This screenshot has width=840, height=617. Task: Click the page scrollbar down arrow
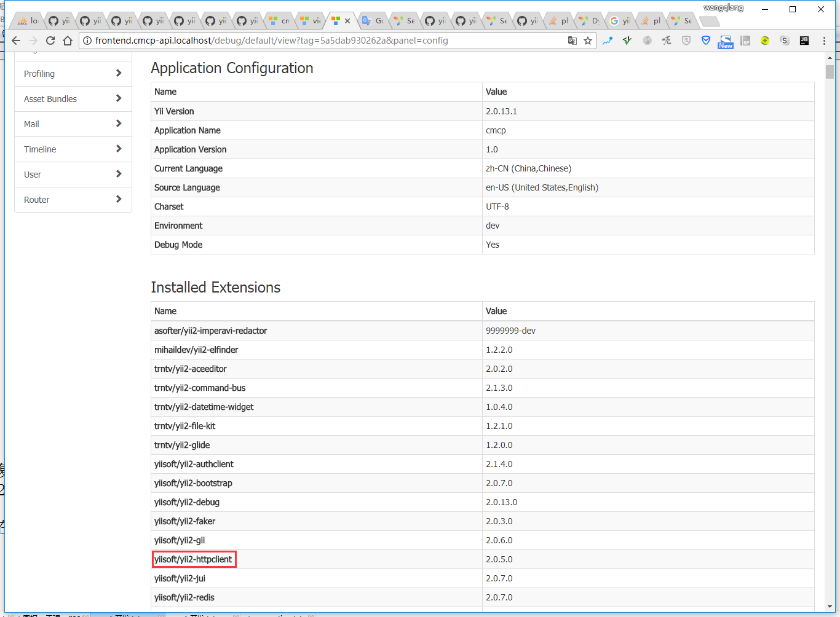tap(830, 607)
